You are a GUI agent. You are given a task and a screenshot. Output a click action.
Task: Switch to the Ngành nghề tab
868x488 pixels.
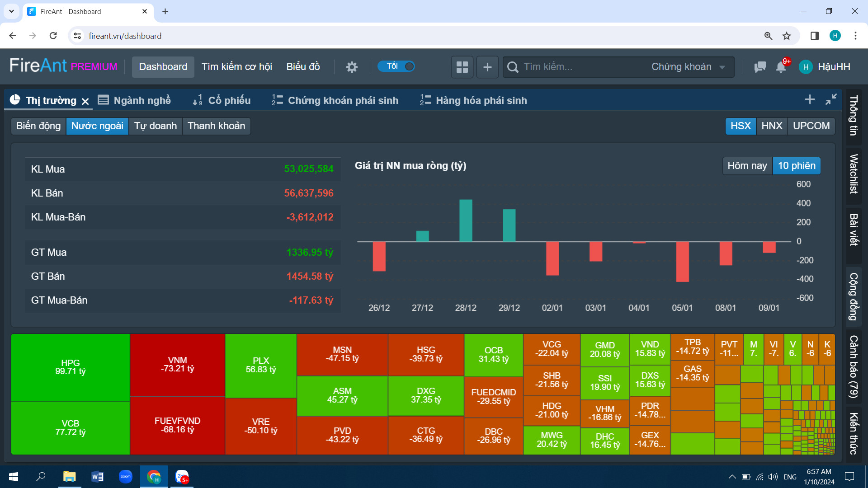[135, 100]
